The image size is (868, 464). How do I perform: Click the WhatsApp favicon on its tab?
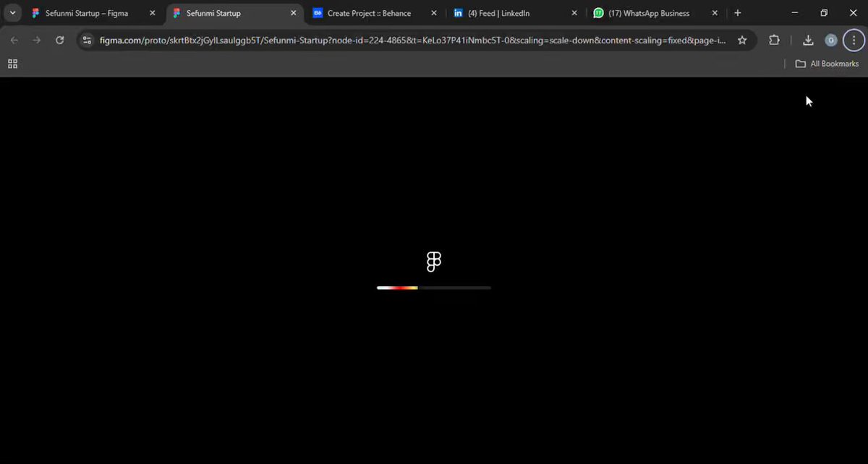(598, 13)
